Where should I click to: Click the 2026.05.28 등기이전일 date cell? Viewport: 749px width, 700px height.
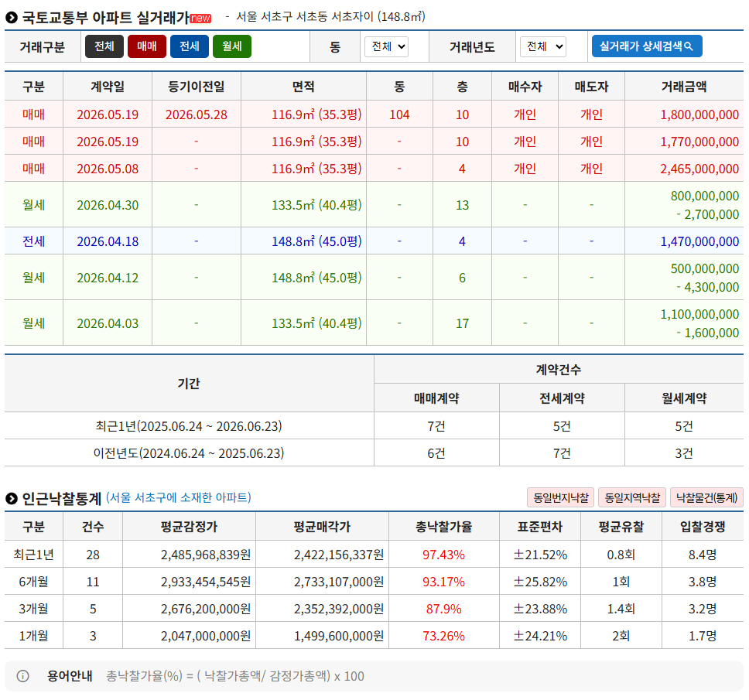click(197, 114)
